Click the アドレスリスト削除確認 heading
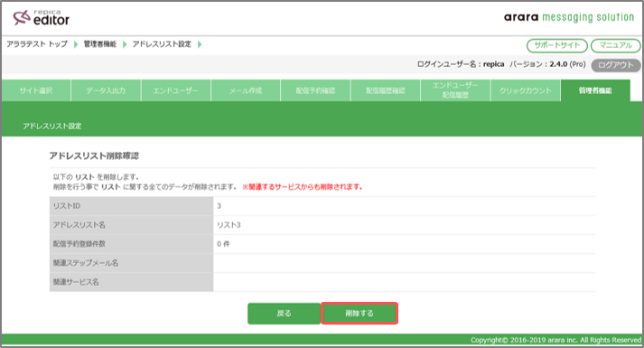This screenshot has width=644, height=348. [x=94, y=155]
